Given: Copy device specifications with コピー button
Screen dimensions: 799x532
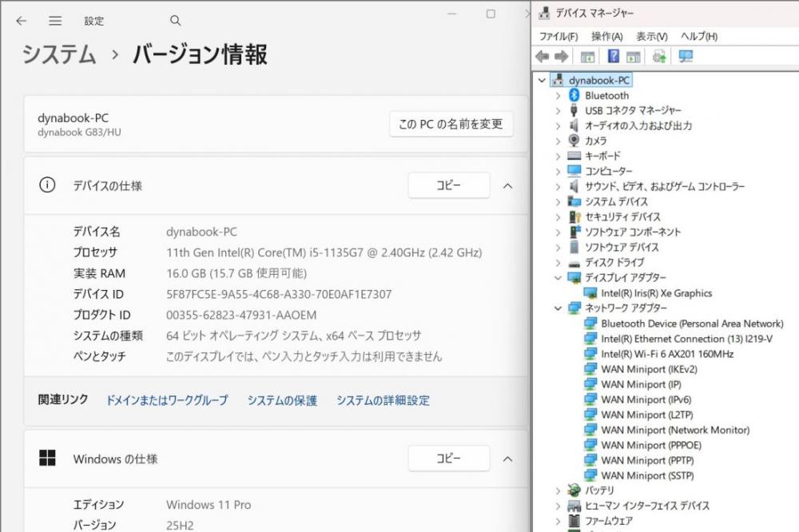Looking at the screenshot, I should click(x=448, y=185).
